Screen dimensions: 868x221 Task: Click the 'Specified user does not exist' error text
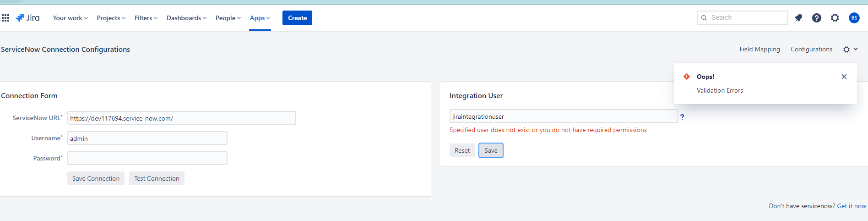pos(548,130)
